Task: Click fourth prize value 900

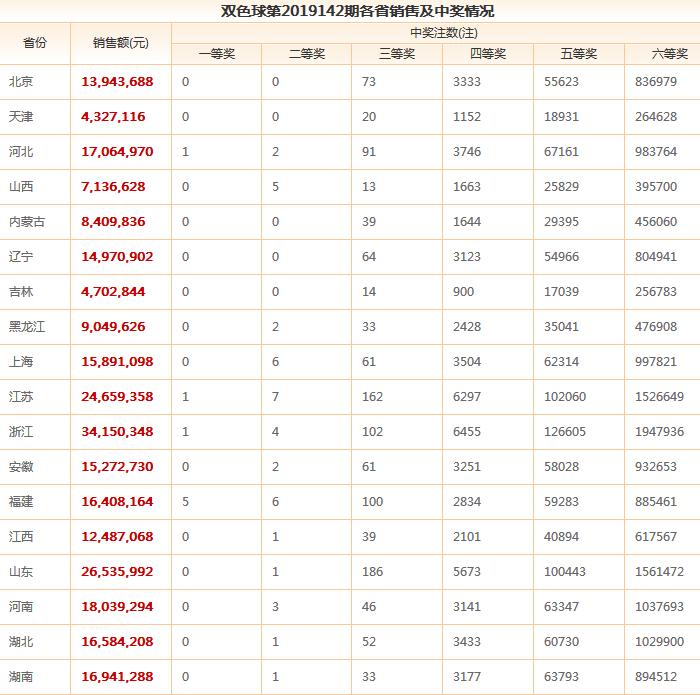Action: pos(463,291)
